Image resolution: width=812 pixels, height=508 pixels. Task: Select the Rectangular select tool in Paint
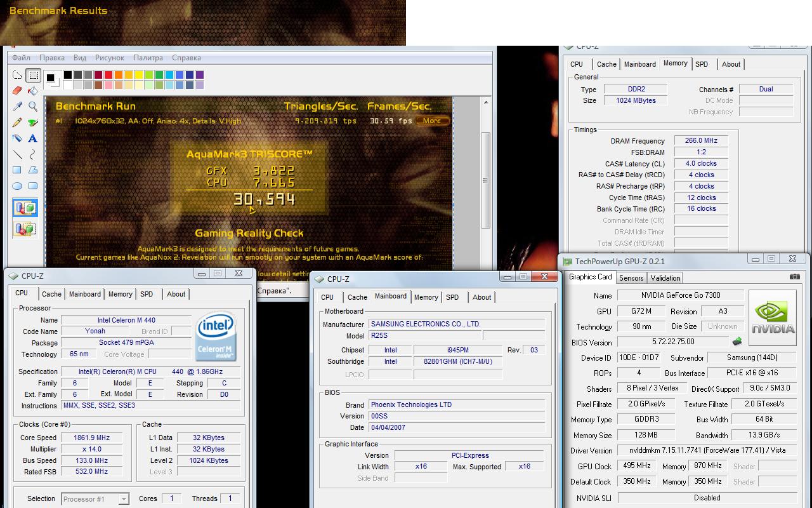pos(33,75)
